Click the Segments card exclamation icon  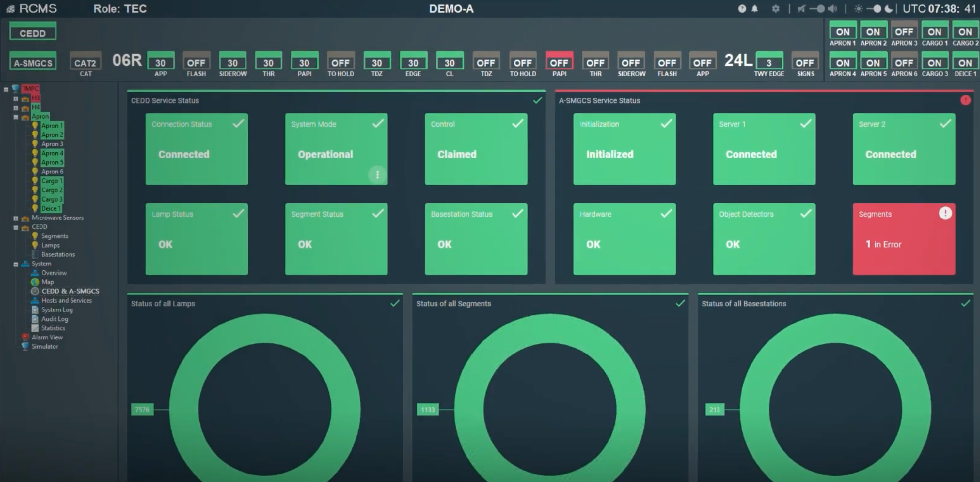945,213
